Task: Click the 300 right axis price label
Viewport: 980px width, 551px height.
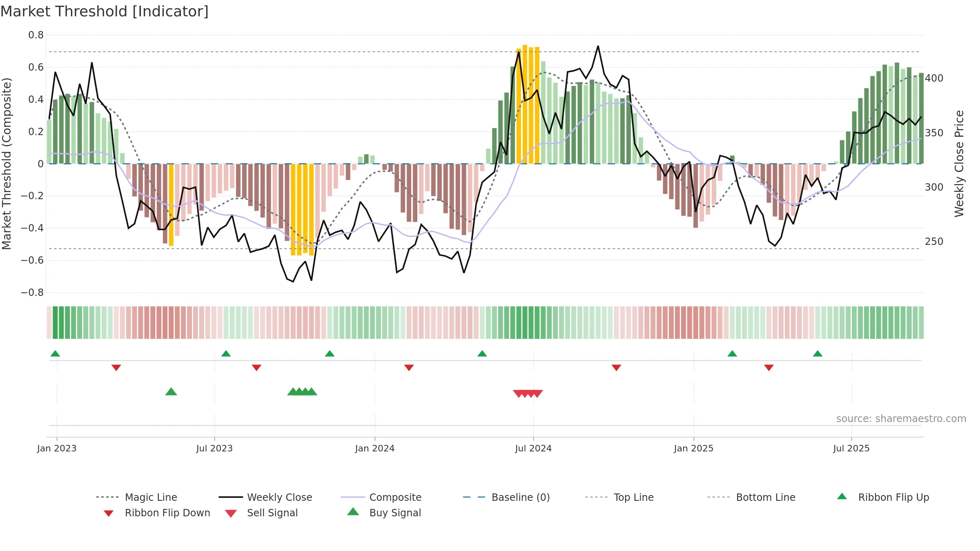Action: click(934, 187)
